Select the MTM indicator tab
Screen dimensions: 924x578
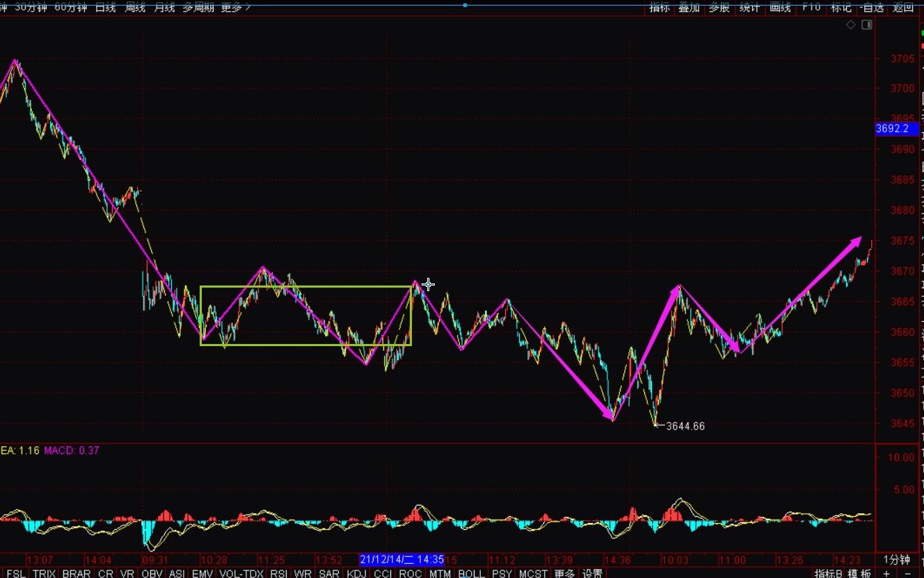pos(440,573)
